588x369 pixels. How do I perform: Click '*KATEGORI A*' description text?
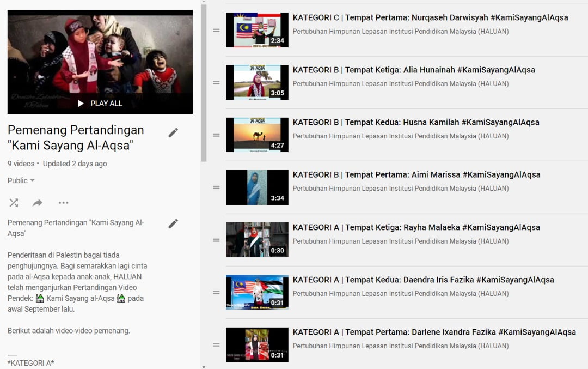coord(30,363)
